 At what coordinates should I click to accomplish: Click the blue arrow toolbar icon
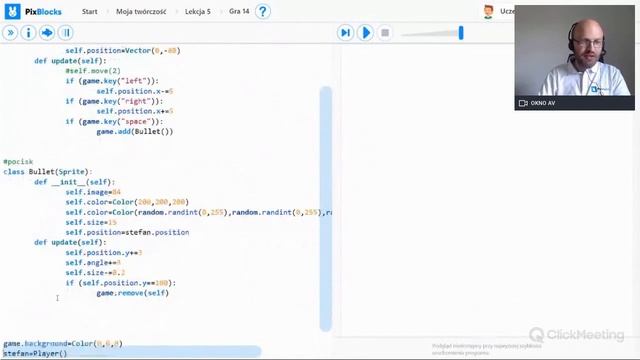(47, 33)
